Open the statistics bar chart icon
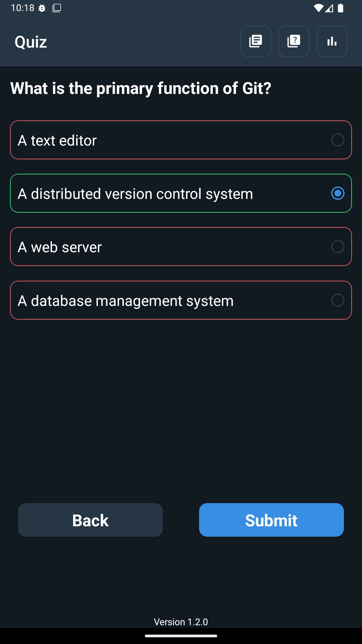The width and height of the screenshot is (362, 644). 332,41
